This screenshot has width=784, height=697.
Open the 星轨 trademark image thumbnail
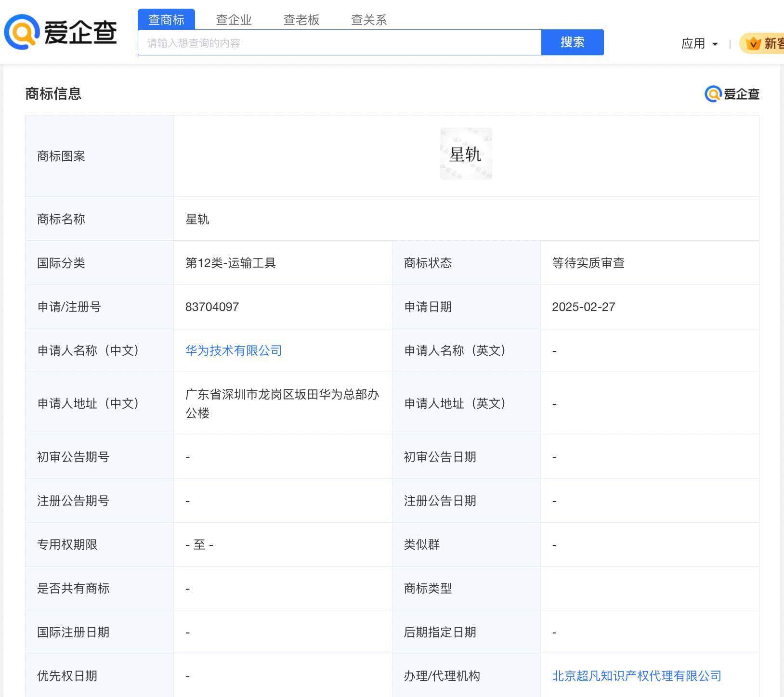(x=466, y=154)
